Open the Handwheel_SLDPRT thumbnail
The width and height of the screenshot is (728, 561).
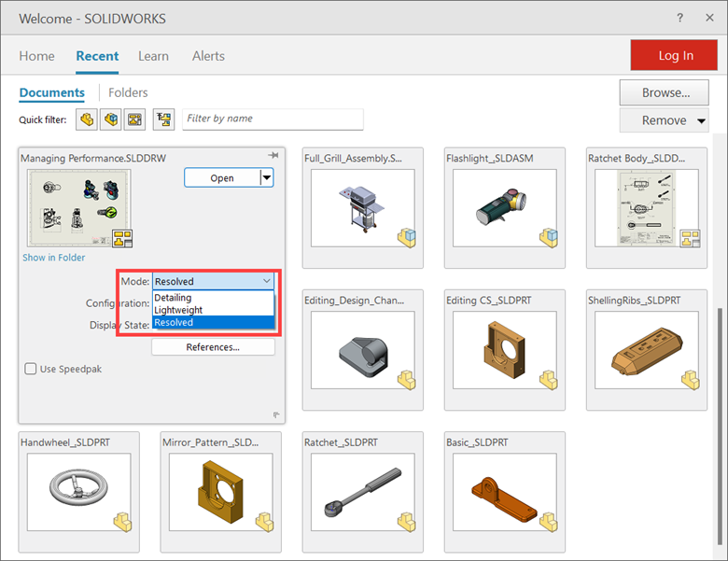[x=79, y=492]
